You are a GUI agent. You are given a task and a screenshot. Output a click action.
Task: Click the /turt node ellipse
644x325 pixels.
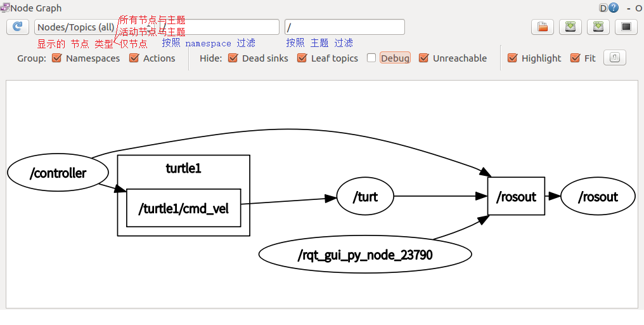click(x=365, y=197)
